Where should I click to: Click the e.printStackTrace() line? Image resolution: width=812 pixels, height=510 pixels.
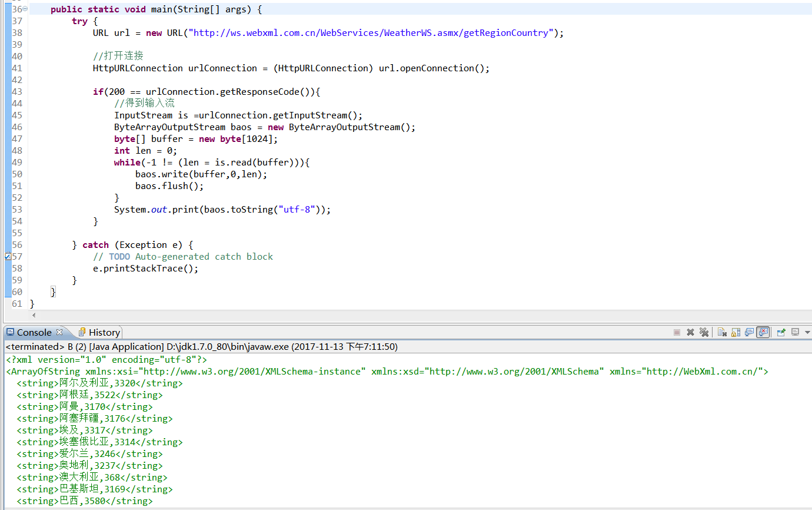click(146, 269)
